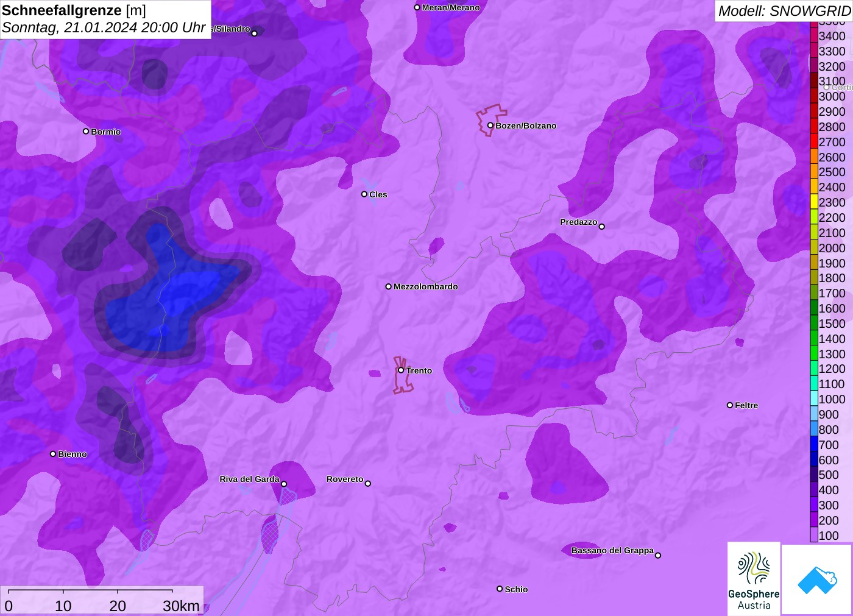This screenshot has width=853, height=616.
Task: Click the Schneefallgrenze [m] title
Action: tap(74, 10)
